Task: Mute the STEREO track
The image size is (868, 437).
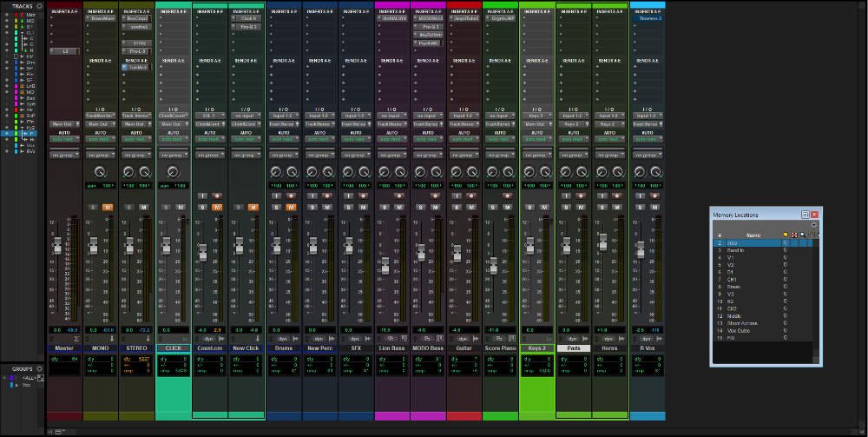Action: pyautogui.click(x=144, y=207)
